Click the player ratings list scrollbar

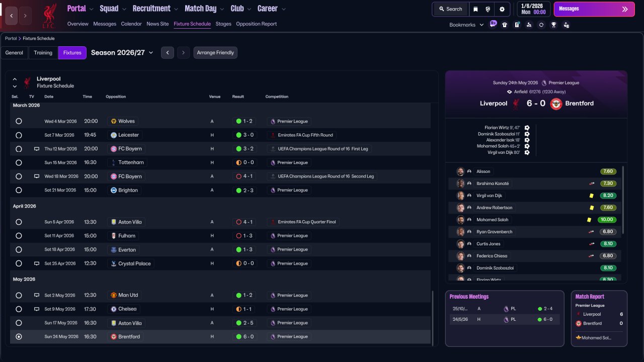[623, 200]
